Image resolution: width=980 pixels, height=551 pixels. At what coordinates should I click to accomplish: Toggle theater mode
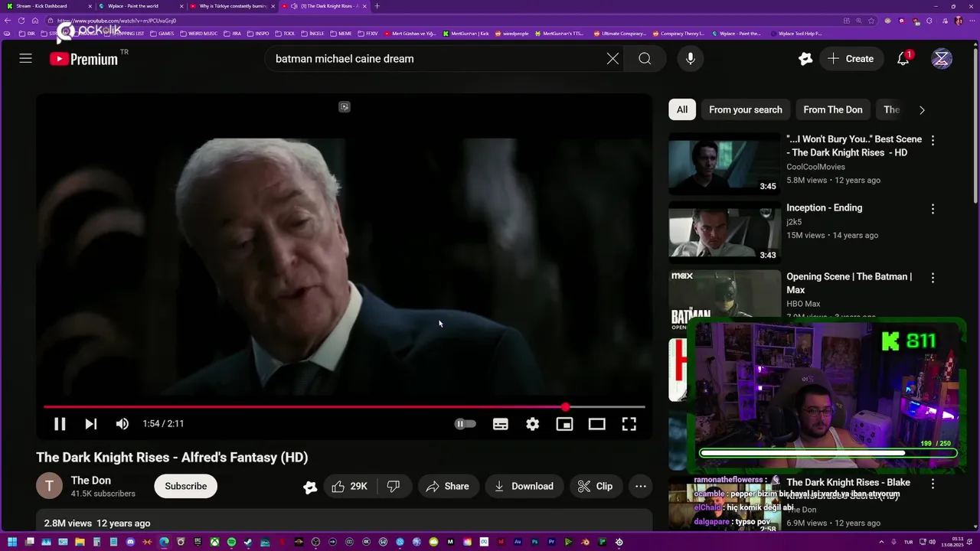[x=596, y=424]
